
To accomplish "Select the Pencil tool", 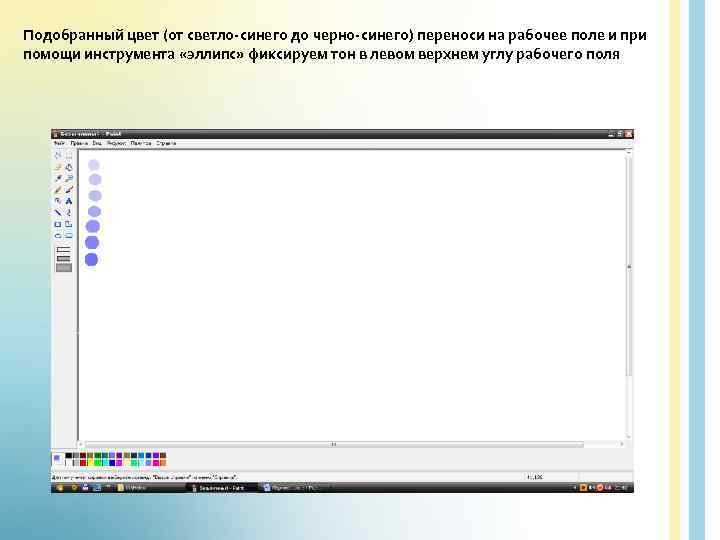I will tap(58, 189).
